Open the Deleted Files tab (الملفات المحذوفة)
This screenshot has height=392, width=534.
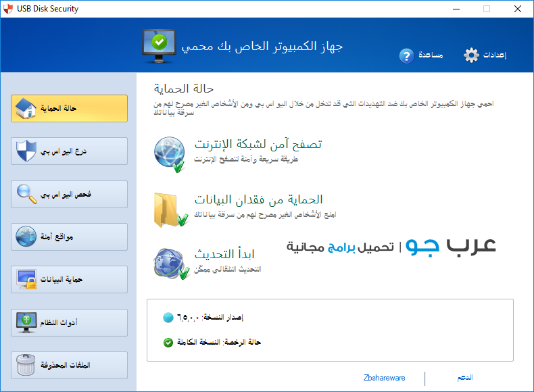pos(69,366)
